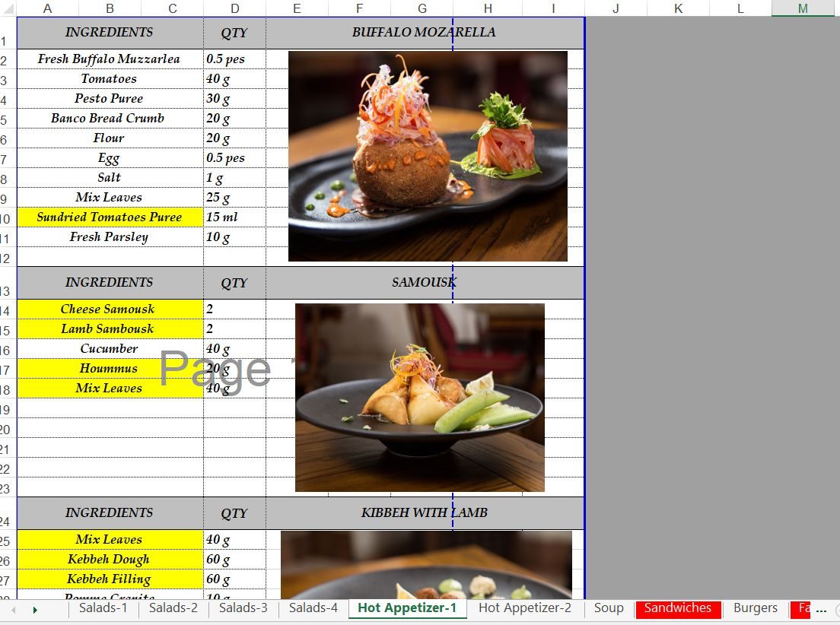Click the '1 g' quantity for Salt
The image size is (840, 625).
(234, 178)
